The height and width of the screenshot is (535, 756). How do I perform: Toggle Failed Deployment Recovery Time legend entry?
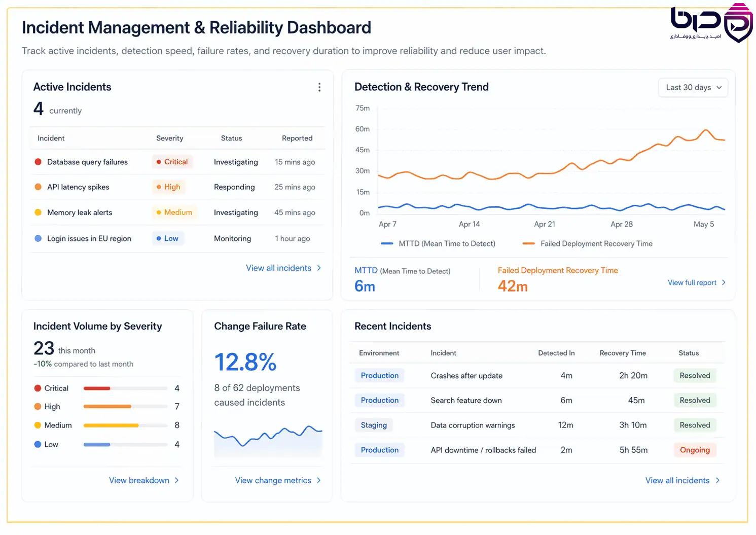588,243
